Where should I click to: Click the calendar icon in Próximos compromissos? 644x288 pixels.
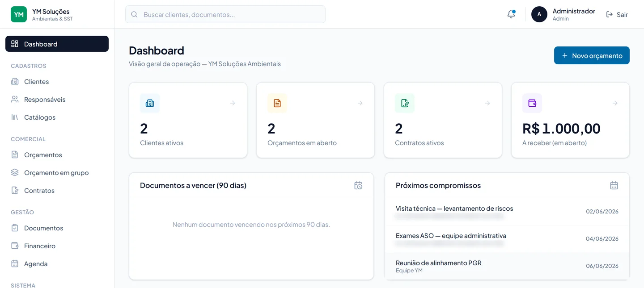click(x=614, y=185)
